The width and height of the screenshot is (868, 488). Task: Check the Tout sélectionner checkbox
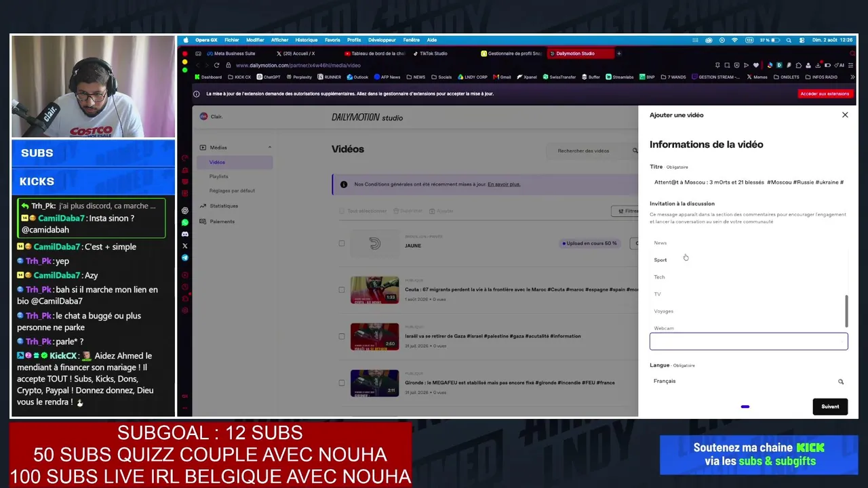pos(342,211)
